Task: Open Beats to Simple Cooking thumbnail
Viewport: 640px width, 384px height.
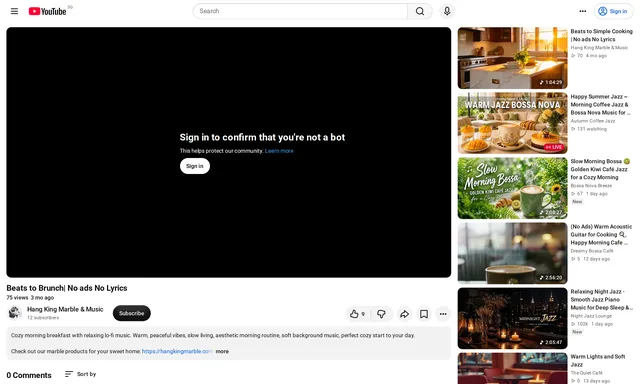Action: coord(512,58)
